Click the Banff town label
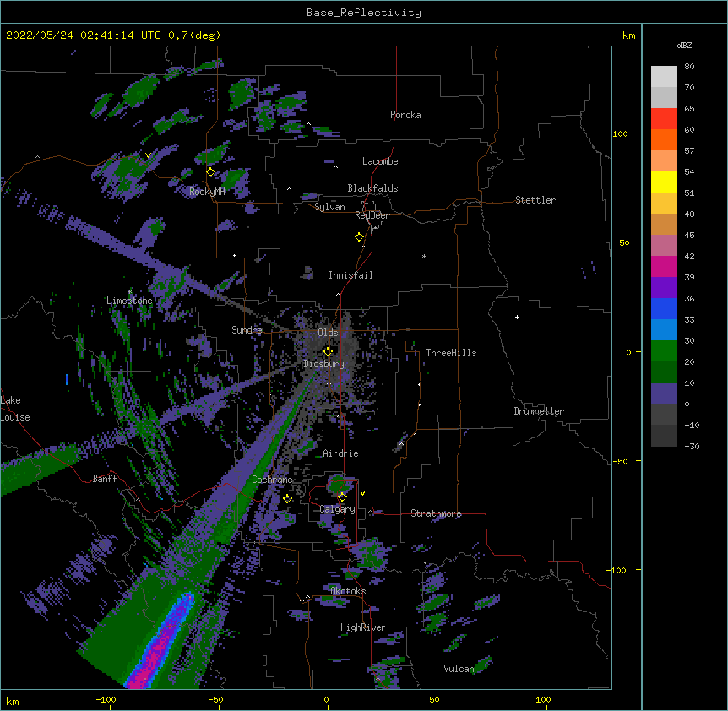728x711 pixels. point(105,479)
